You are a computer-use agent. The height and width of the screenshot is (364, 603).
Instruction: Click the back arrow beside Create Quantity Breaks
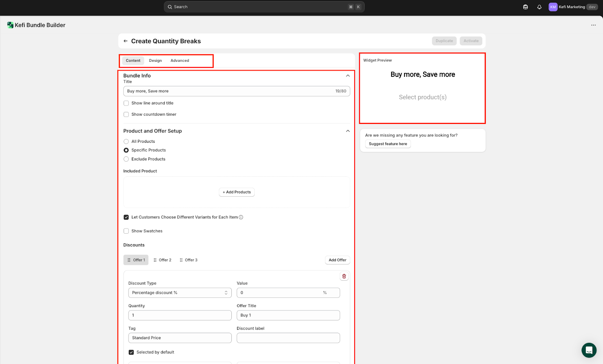click(125, 41)
